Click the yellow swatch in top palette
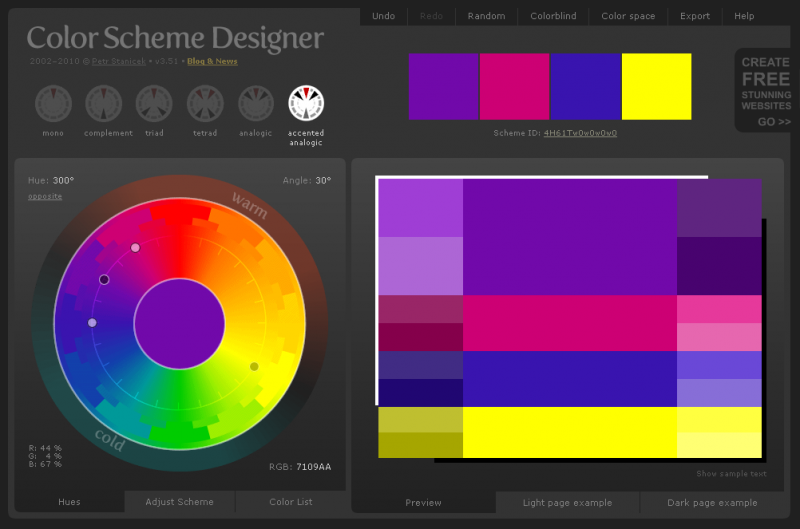Image resolution: width=800 pixels, height=529 pixels. [657, 87]
